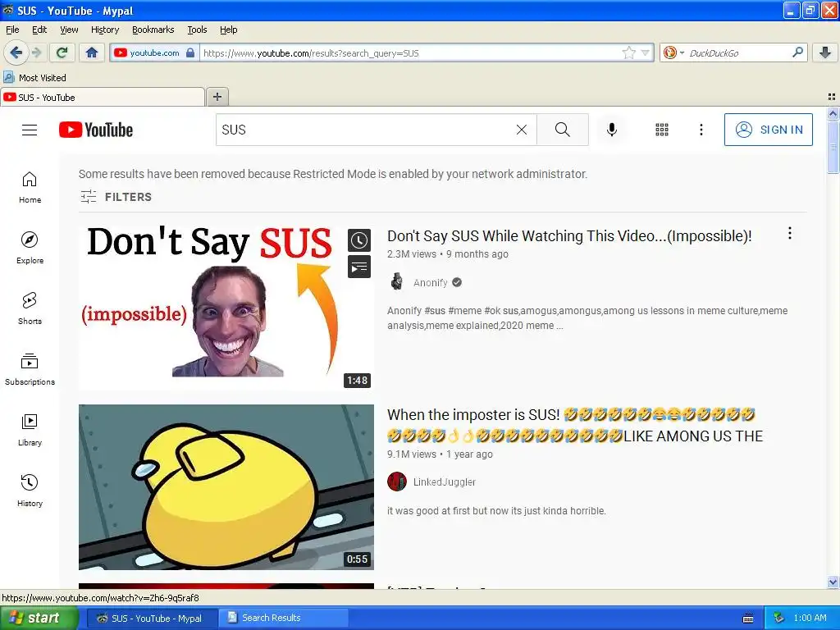Open the DuckDuckGo search engine selector
This screenshot has height=630, width=840.
(673, 52)
